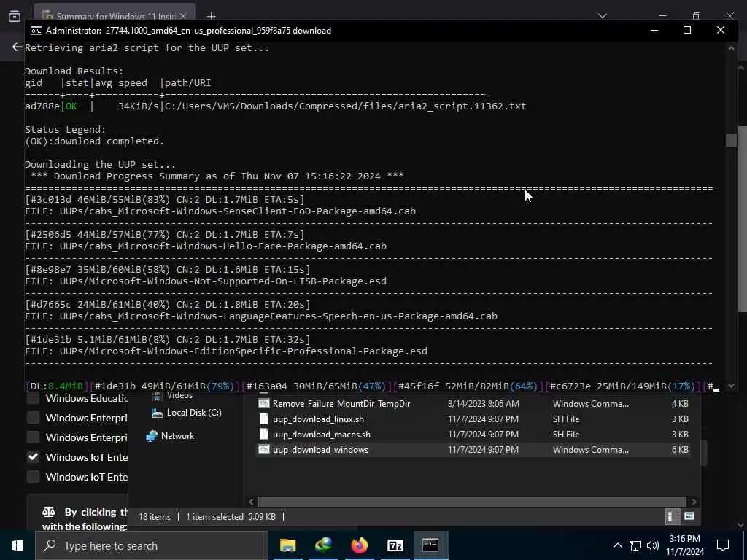Switch to large icons view in Explorer
This screenshot has width=747, height=560.
pyautogui.click(x=689, y=517)
